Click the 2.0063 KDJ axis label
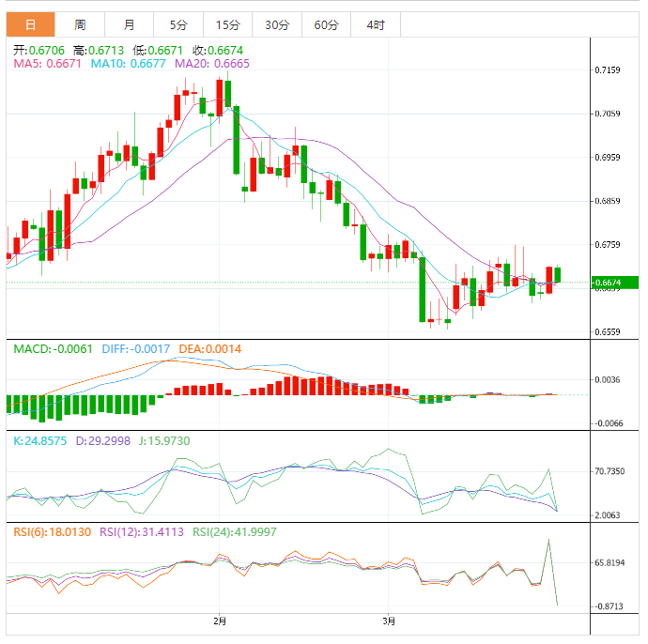 click(x=608, y=515)
